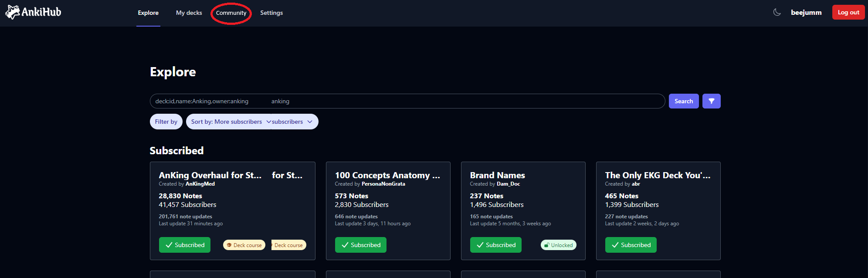Click Subscribed button on 100 Concepts Anatomy card
868x278 pixels.
tap(361, 245)
